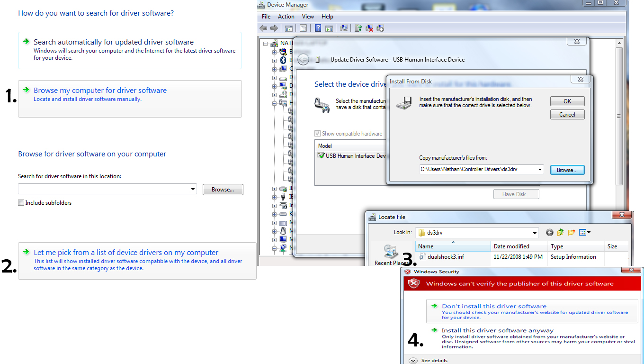Open Action menu in Device Manager
Screen dimensions: 644x364
click(x=286, y=17)
